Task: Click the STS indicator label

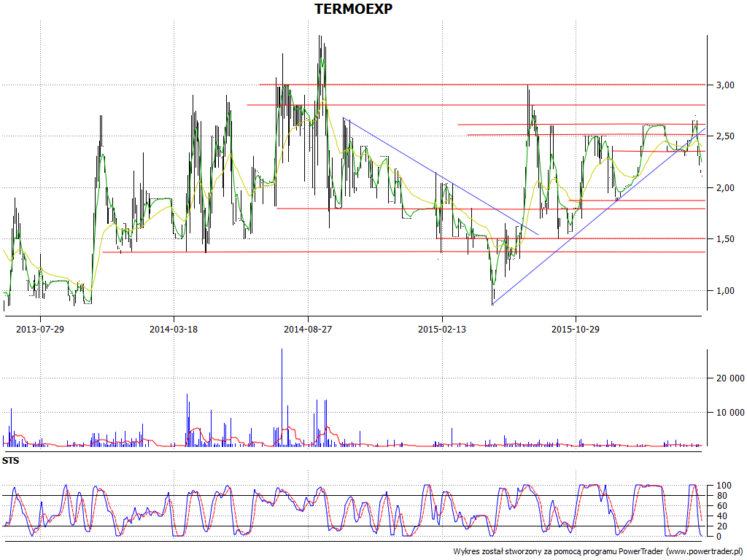Action: [11, 461]
